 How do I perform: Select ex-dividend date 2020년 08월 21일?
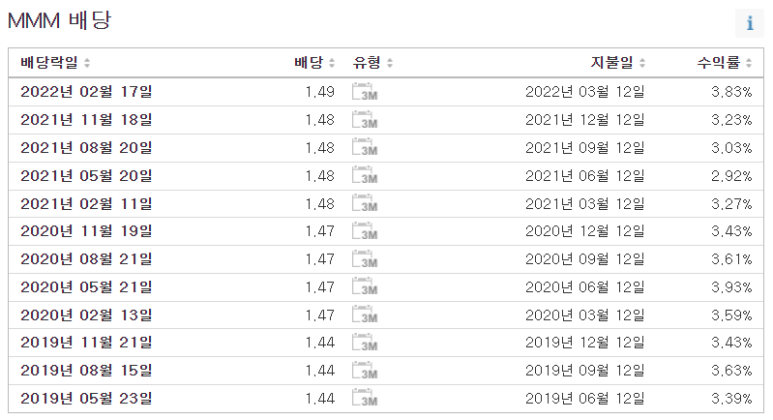point(86,259)
